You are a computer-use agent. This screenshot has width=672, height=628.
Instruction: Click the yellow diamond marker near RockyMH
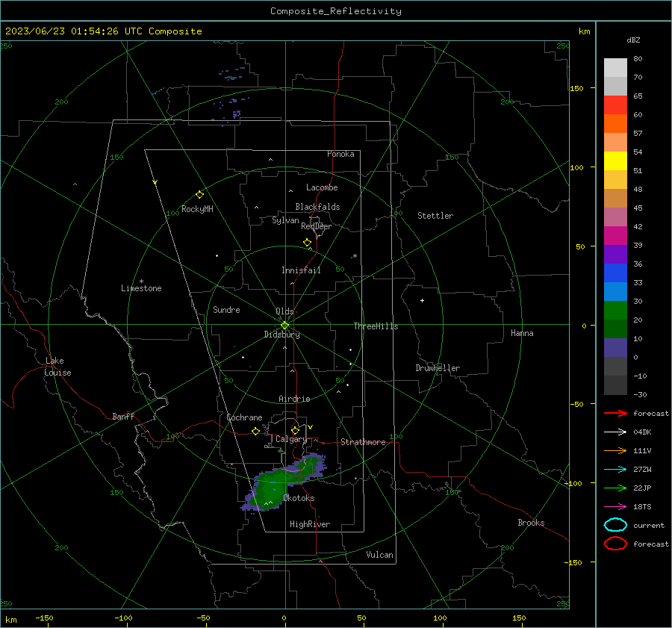(x=199, y=195)
